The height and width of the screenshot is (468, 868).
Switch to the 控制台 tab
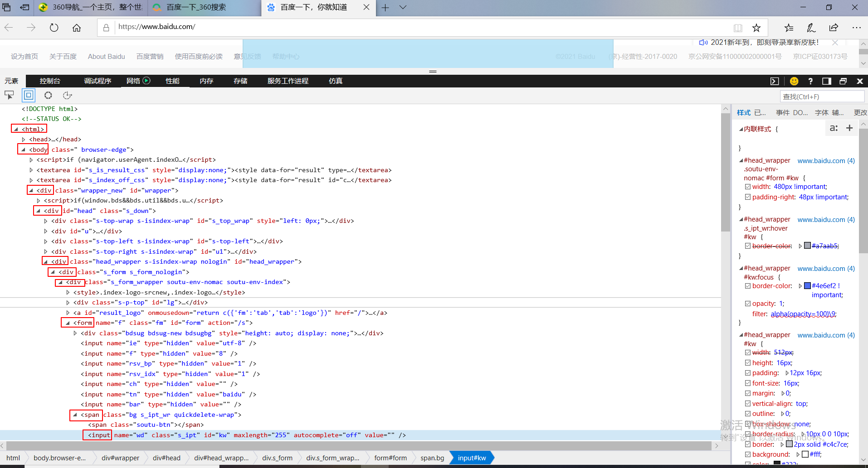tap(50, 81)
